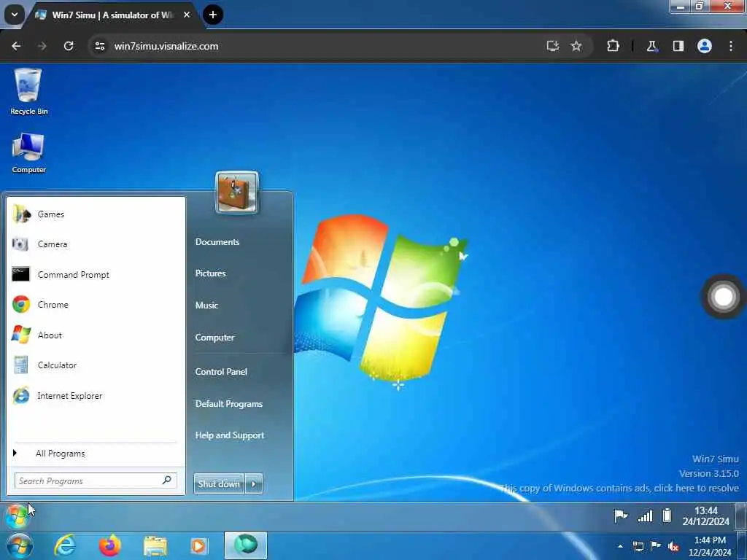Image resolution: width=747 pixels, height=560 pixels.
Task: Reload the win7simu page
Action: (x=69, y=46)
